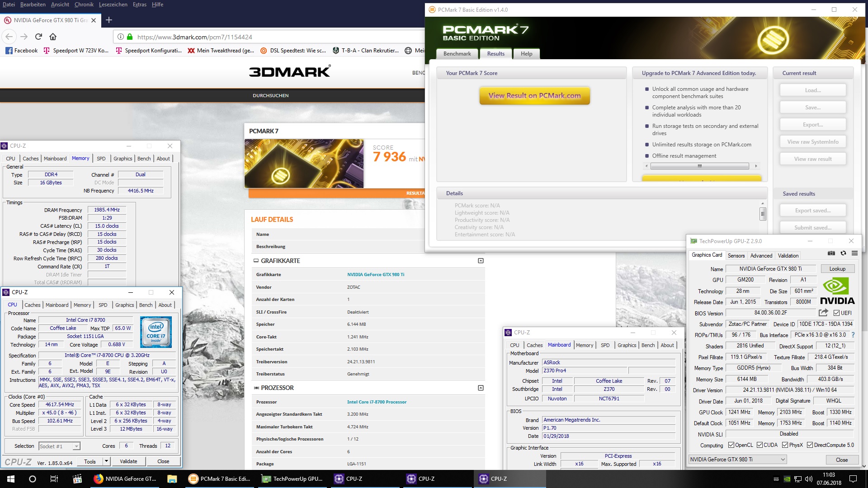Click the media player clapperboard taskbar icon
This screenshot has width=868, height=488.
point(77,479)
